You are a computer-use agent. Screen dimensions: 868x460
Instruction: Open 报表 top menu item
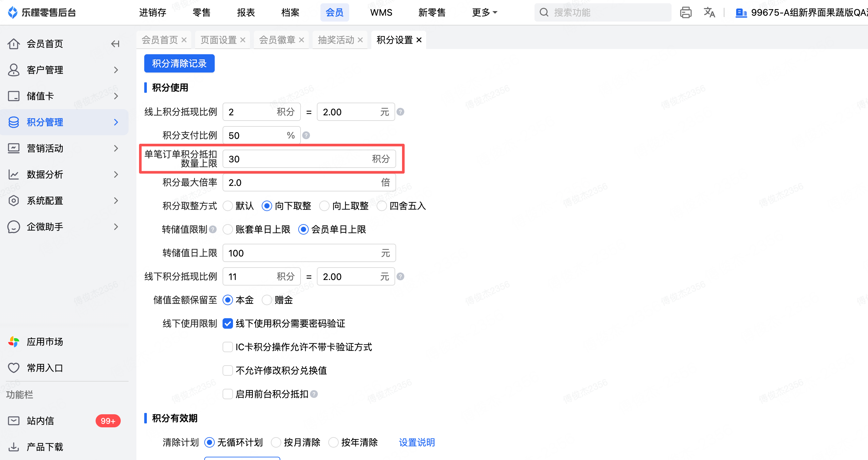click(x=246, y=12)
